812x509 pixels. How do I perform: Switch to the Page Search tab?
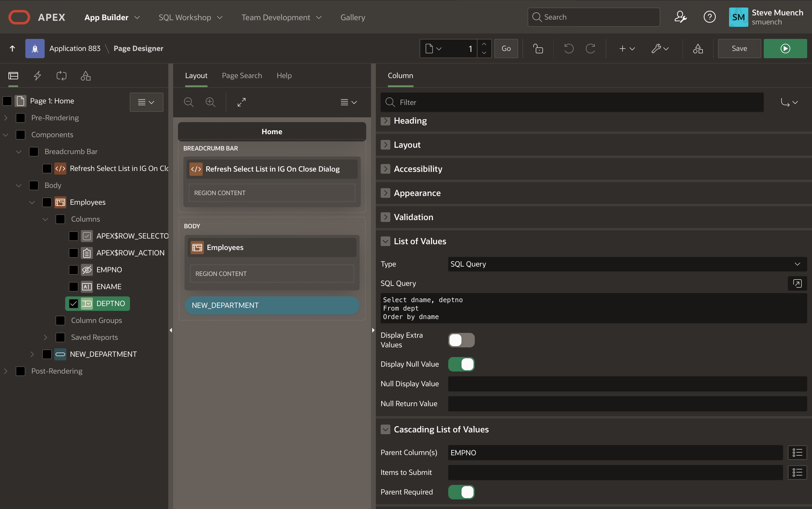tap(242, 75)
